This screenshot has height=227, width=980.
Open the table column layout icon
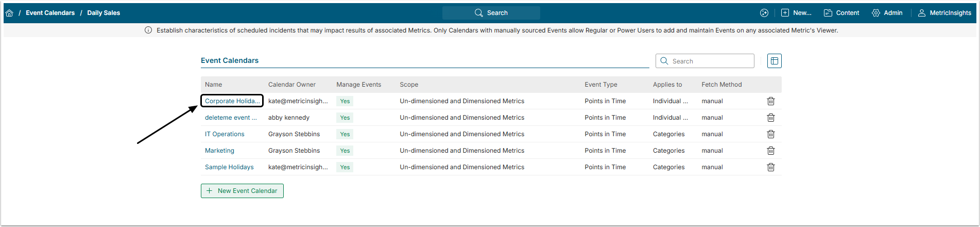pyautogui.click(x=774, y=61)
